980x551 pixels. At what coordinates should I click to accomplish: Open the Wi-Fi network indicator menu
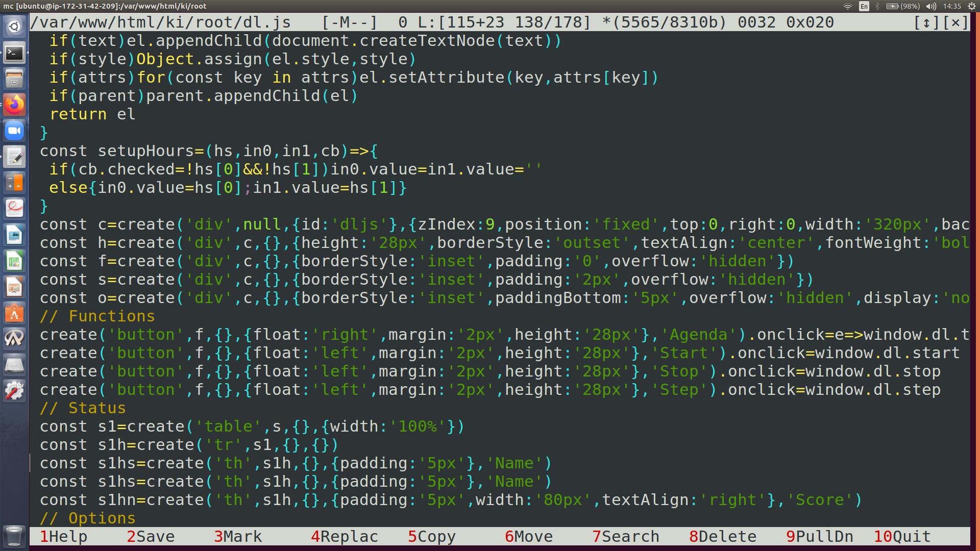pyautogui.click(x=848, y=6)
